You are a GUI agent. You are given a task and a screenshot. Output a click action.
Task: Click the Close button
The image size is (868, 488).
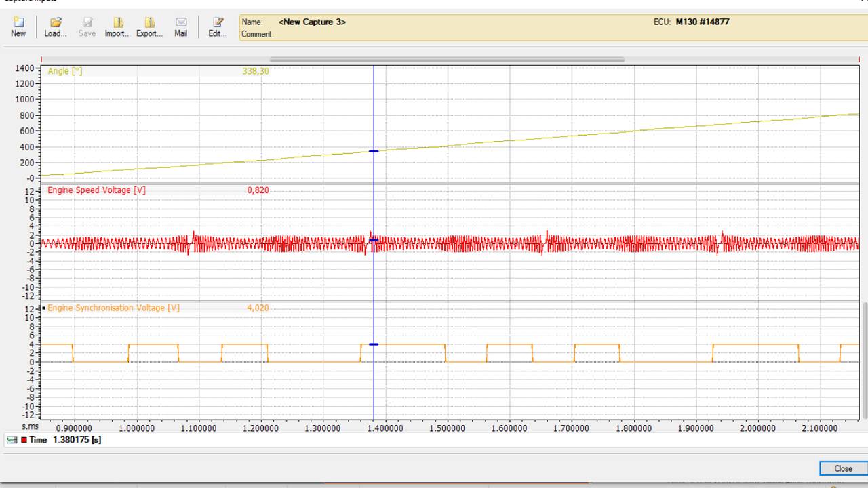point(843,468)
